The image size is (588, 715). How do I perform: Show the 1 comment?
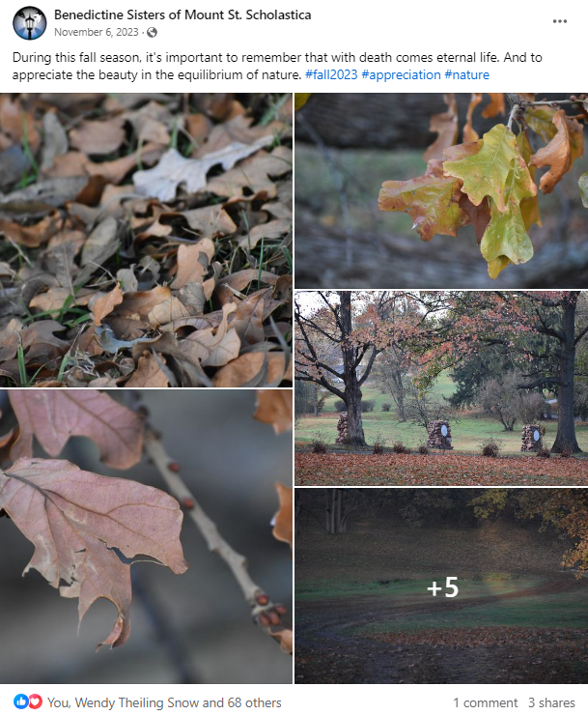coord(486,702)
